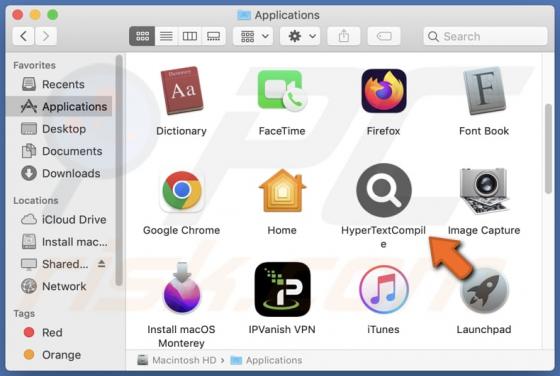Open Desktop in the sidebar

(x=60, y=129)
